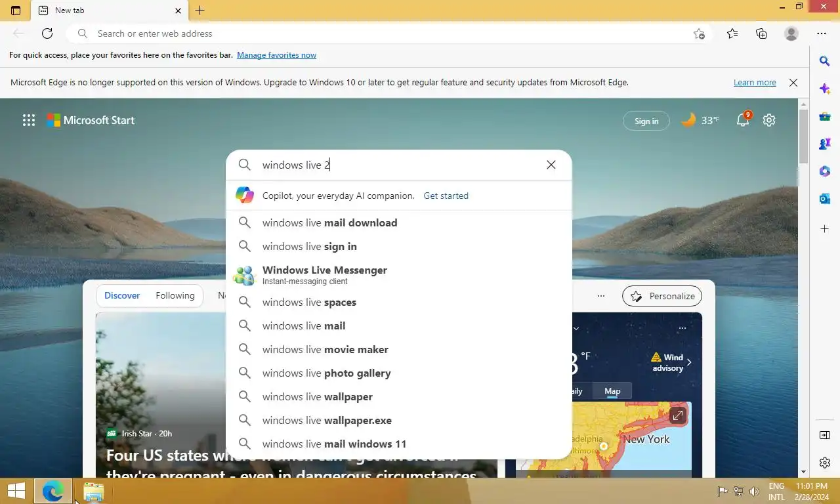Choose the plain windows live mail suggestion
840x504 pixels.
click(399, 325)
